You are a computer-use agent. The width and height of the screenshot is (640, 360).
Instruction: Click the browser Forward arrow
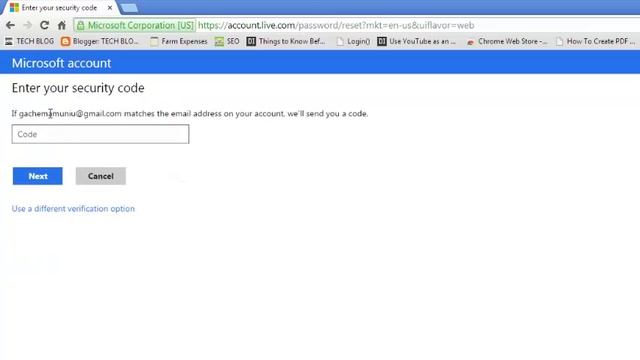[27, 25]
